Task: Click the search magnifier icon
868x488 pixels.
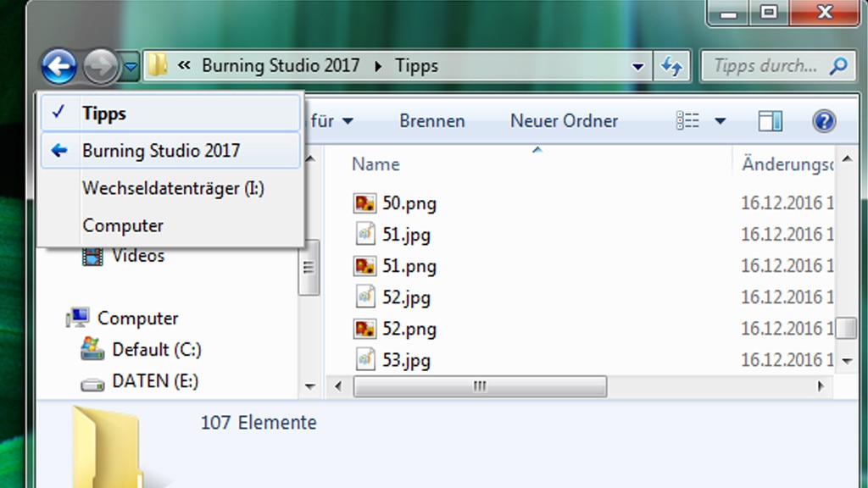Action: (x=839, y=66)
